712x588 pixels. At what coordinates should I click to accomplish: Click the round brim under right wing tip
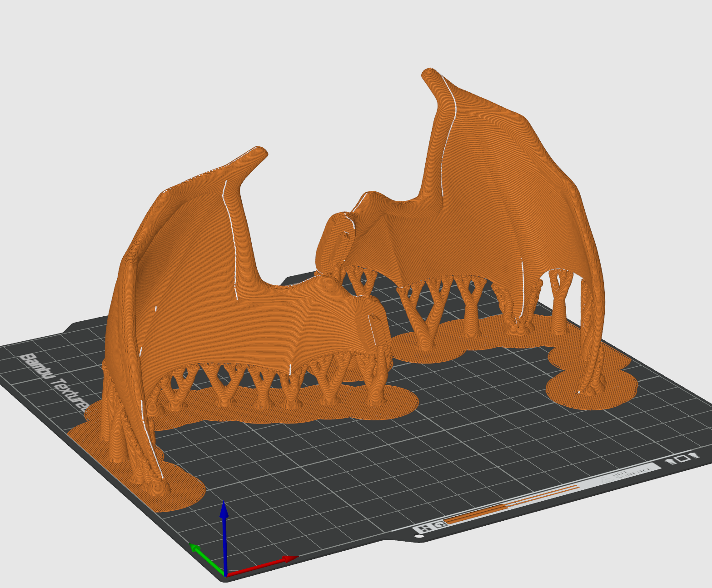pos(591,392)
